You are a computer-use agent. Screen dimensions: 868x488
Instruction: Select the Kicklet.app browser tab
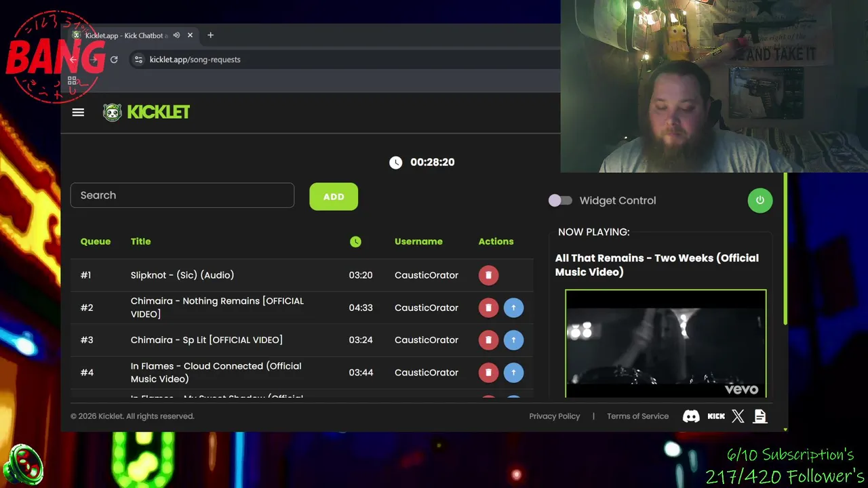132,35
